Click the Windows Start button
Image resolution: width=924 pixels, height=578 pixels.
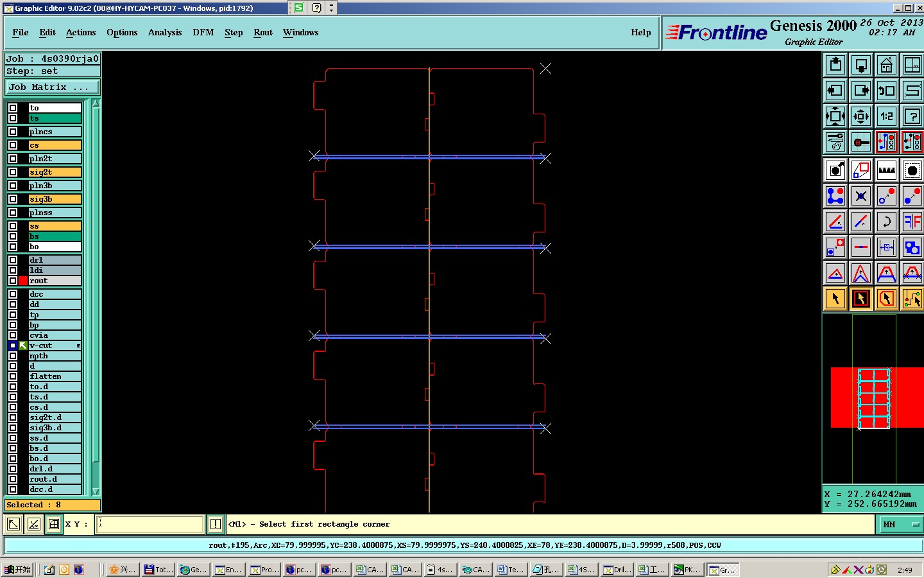[x=17, y=570]
